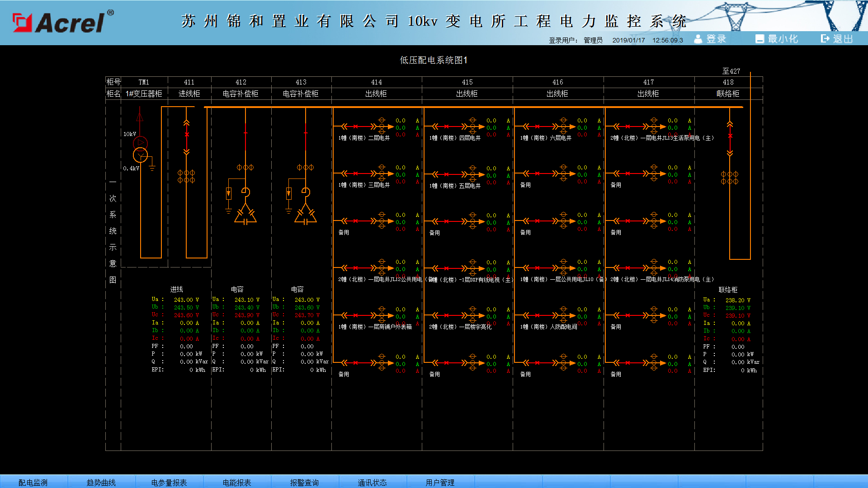Screen dimensions: 868x488
Task: Click the 10kV transformer voltage label
Action: (x=130, y=134)
